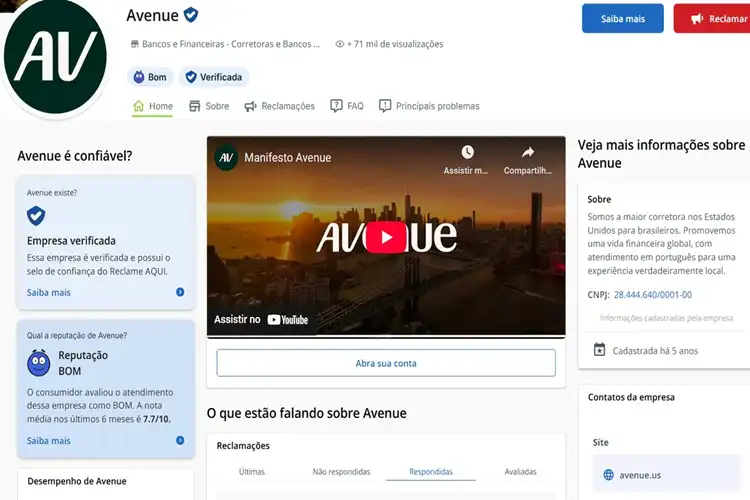Click the 'Avenue é confiável?' heading
750x500 pixels.
[x=75, y=156]
